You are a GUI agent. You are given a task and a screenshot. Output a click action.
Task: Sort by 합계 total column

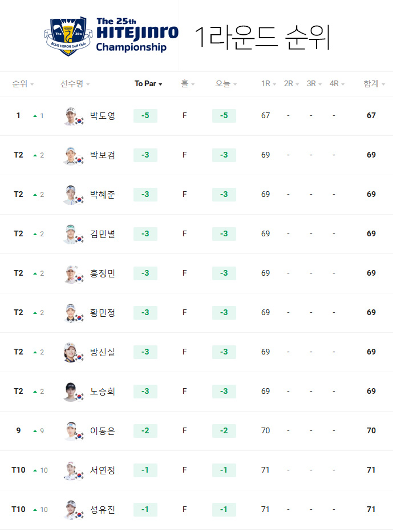pyautogui.click(x=374, y=84)
